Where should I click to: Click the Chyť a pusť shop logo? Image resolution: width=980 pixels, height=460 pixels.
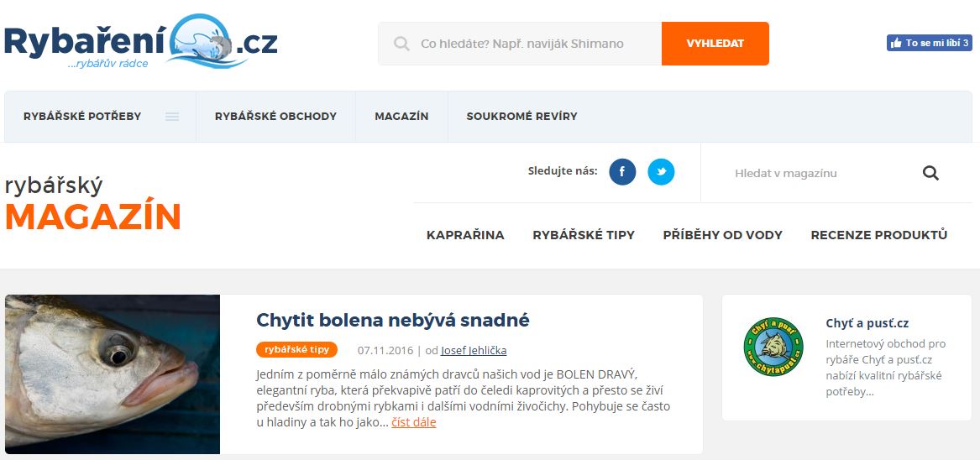[x=773, y=347]
